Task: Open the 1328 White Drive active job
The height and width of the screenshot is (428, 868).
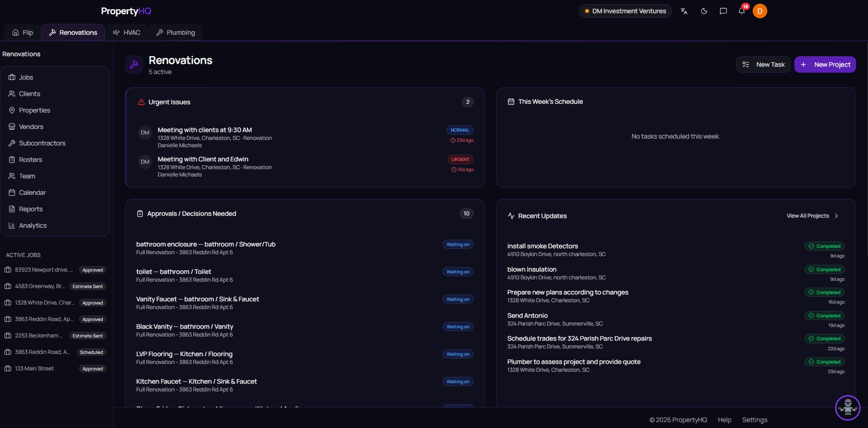Action: [x=44, y=303]
